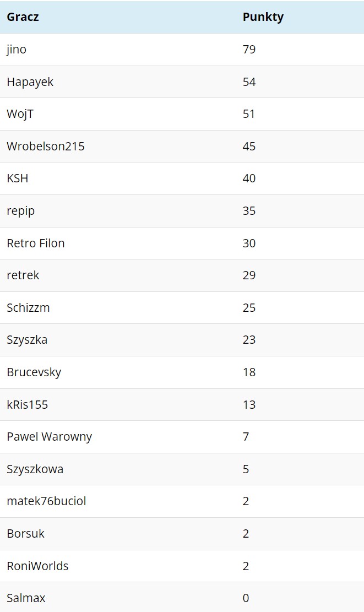This screenshot has width=364, height=612.
Task: Click player name Schizzm
Action: tap(28, 307)
